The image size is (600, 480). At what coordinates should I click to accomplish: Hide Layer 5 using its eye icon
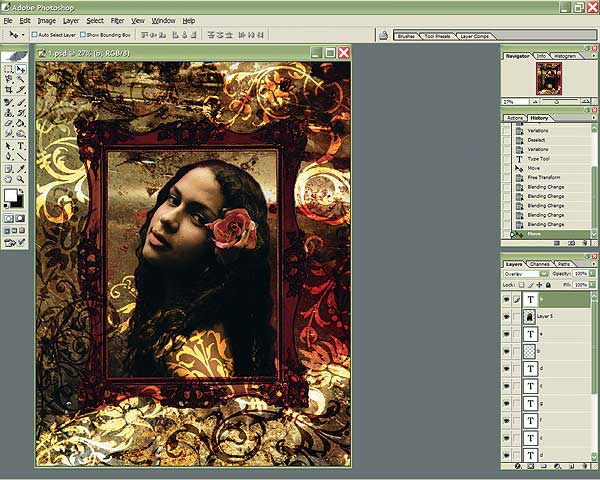tap(507, 315)
